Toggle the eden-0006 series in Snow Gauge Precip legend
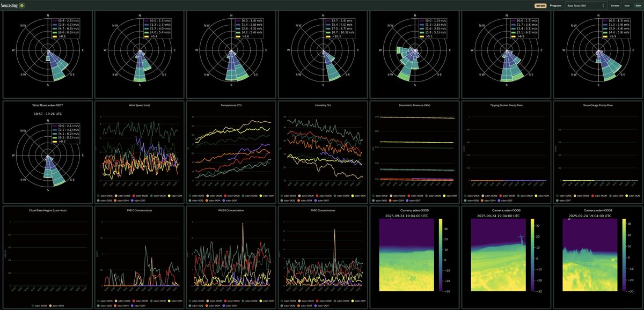This screenshot has width=644, height=310. point(576,196)
